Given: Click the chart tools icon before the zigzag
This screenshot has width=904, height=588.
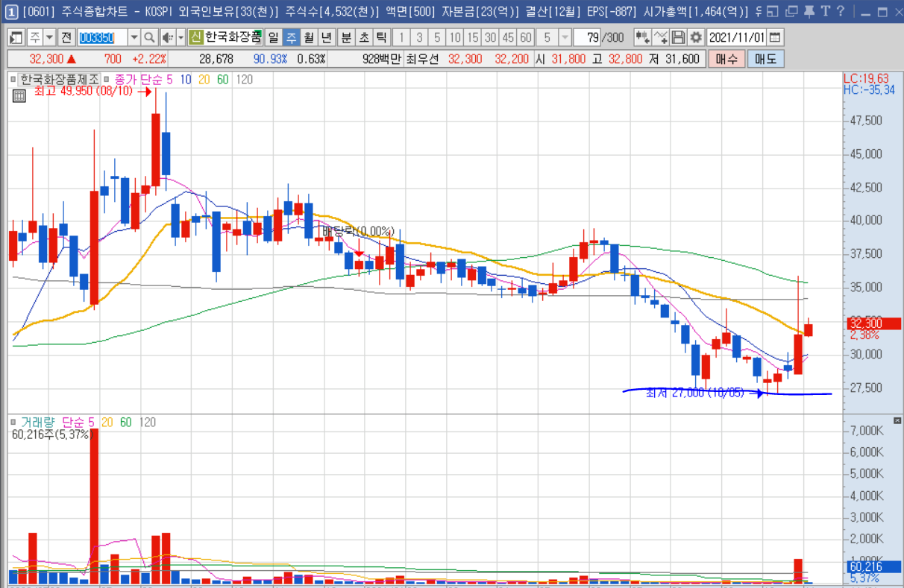Looking at the screenshot, I should pos(642,37).
